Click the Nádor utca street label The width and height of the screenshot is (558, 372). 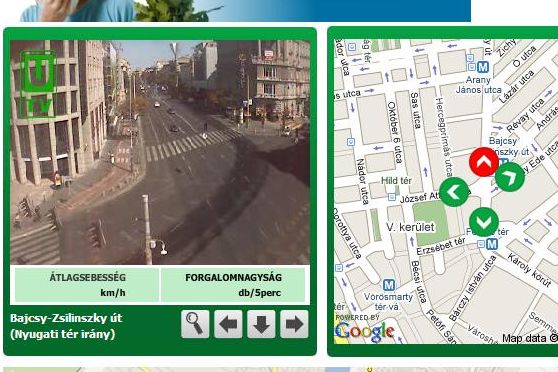[x=362, y=182]
